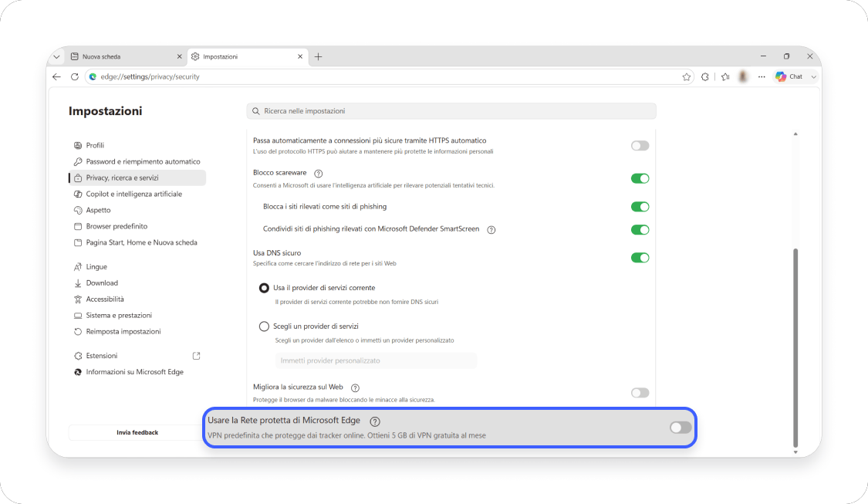868x504 pixels.
Task: Select Usa il provider di servizi corrente
Action: pyautogui.click(x=264, y=288)
